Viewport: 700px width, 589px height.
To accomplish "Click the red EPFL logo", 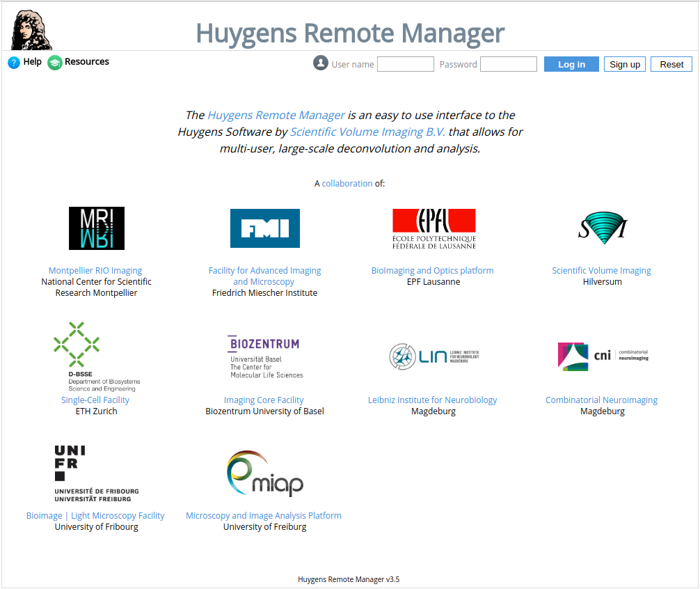I will coord(433,228).
